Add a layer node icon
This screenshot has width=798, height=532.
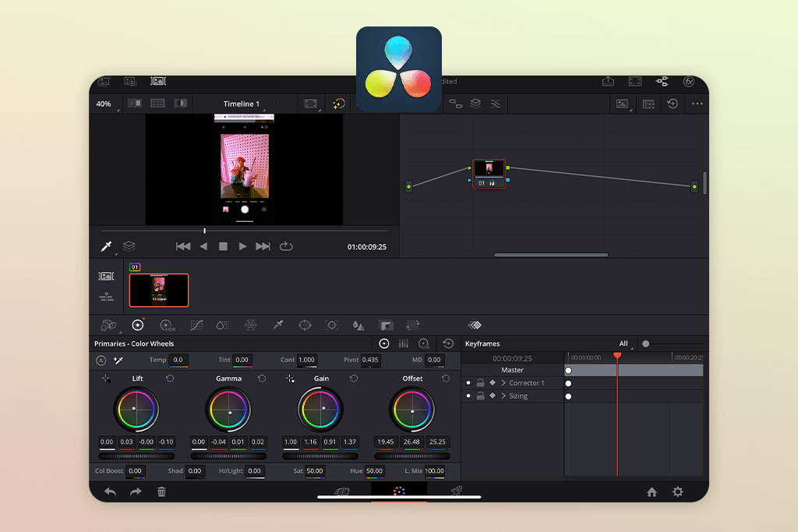point(475,104)
